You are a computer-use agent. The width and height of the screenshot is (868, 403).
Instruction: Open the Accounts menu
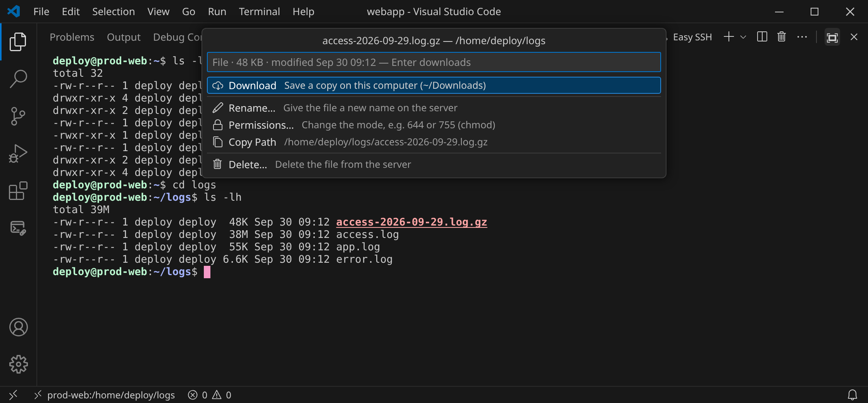18,327
